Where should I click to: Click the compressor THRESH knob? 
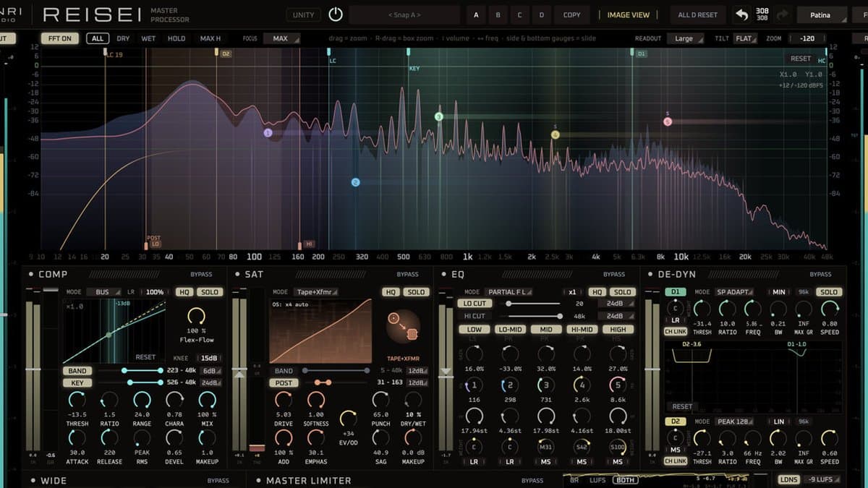(x=77, y=399)
